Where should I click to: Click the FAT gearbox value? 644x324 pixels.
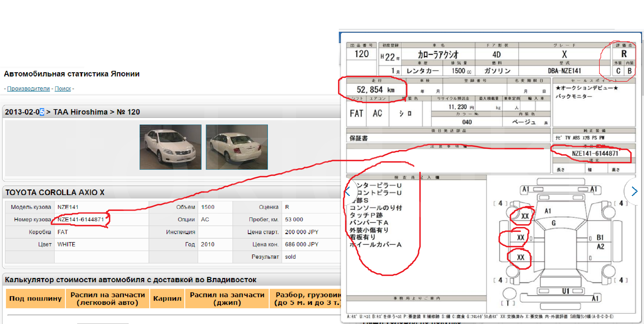[x=63, y=232]
